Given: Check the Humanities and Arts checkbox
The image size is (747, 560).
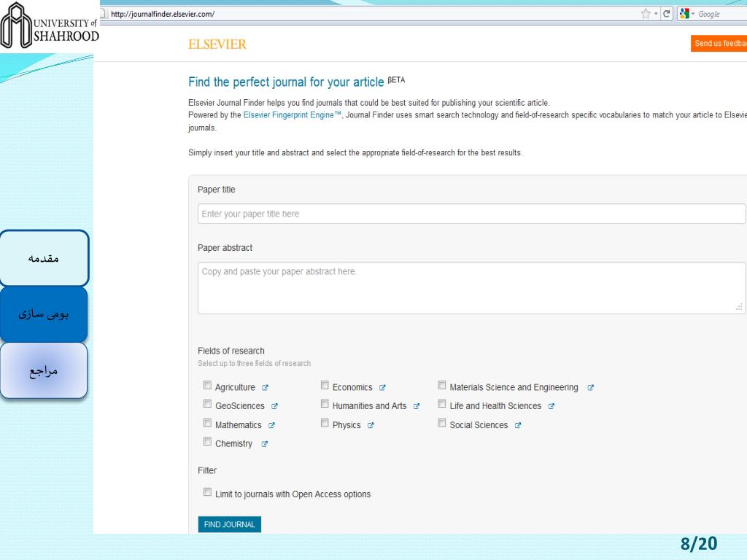Looking at the screenshot, I should pos(325,404).
